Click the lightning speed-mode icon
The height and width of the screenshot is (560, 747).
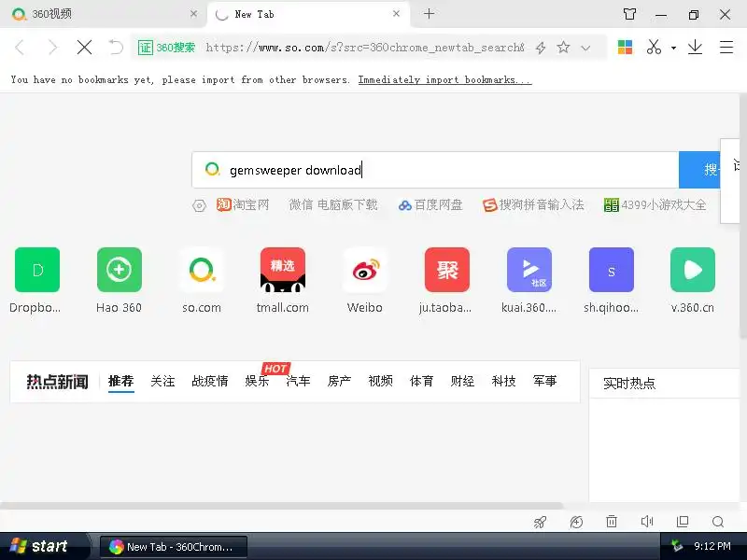[541, 48]
